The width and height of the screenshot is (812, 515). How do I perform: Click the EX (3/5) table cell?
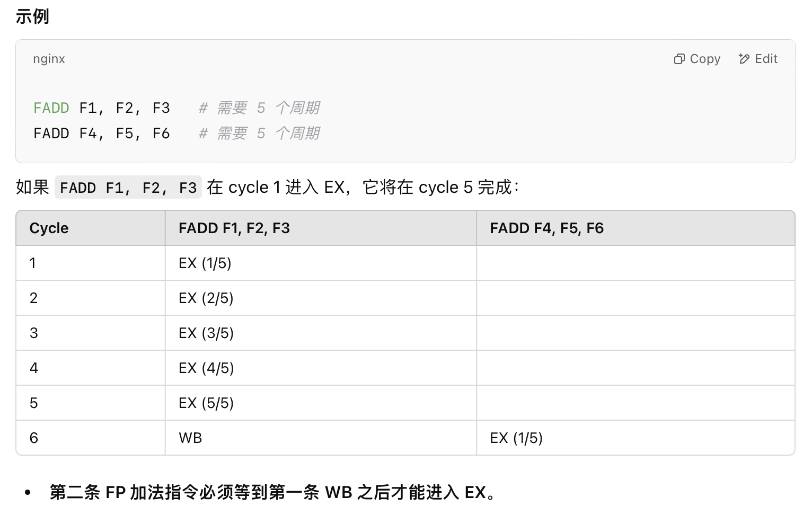click(205, 333)
